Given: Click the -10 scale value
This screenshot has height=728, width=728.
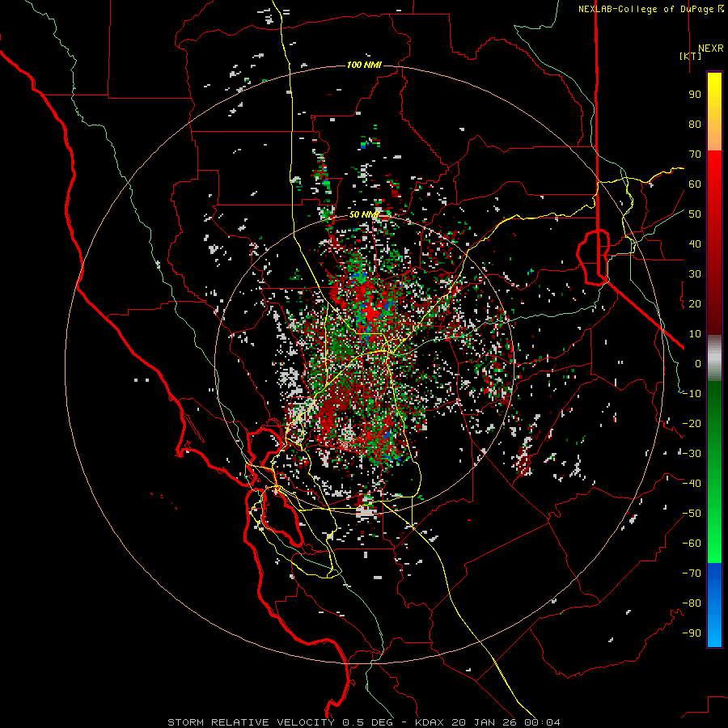Looking at the screenshot, I should pos(692,394).
